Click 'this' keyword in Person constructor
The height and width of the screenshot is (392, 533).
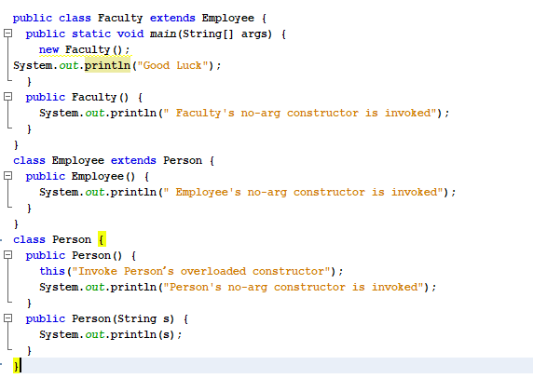tap(52, 271)
